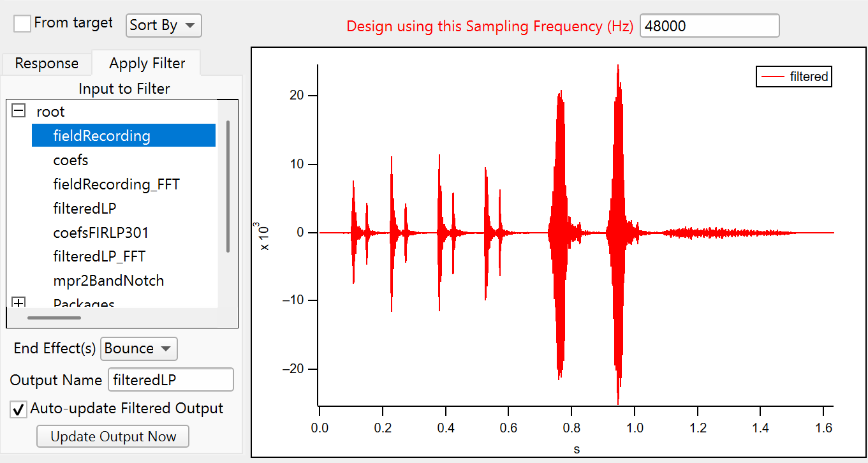
Task: Click the vertical scrollbar of input list
Action: click(x=228, y=185)
